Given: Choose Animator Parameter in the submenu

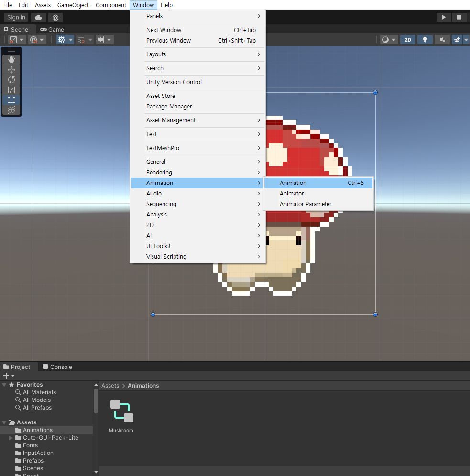Looking at the screenshot, I should 318,204.
